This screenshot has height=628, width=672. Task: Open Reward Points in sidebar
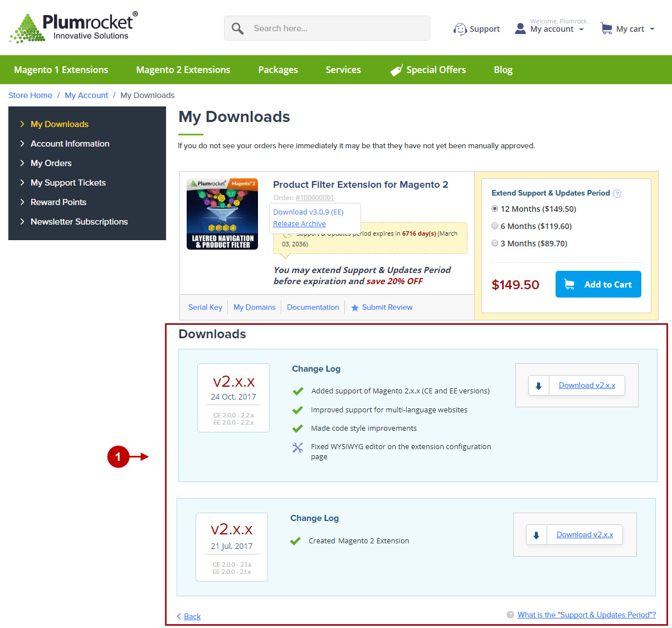coord(59,202)
